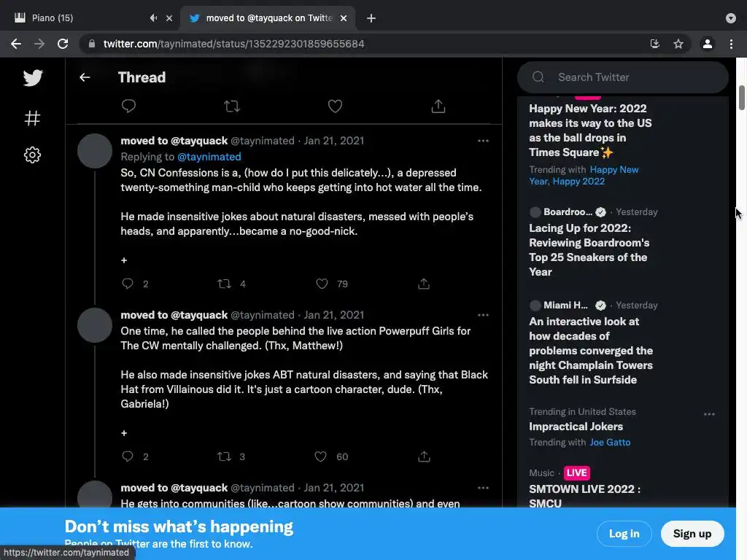Viewport: 747px width, 560px height.
Task: Read Lacing Up for 2022 article
Action: click(589, 250)
